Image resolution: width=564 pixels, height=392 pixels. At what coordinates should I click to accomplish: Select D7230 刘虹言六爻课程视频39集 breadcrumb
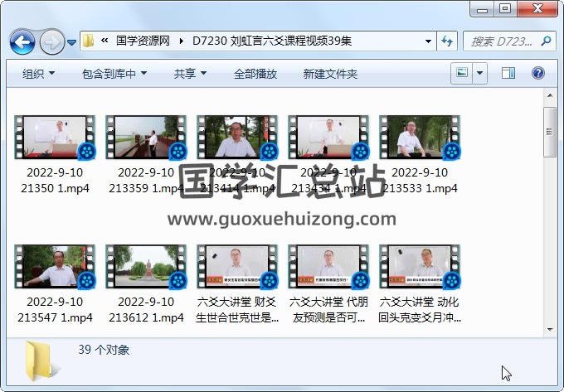272,41
